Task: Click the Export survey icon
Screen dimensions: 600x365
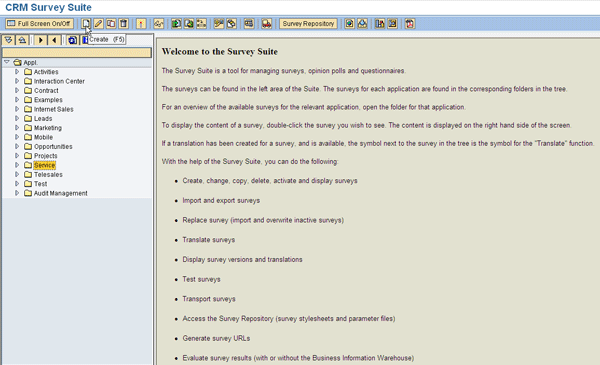Action: [189, 24]
